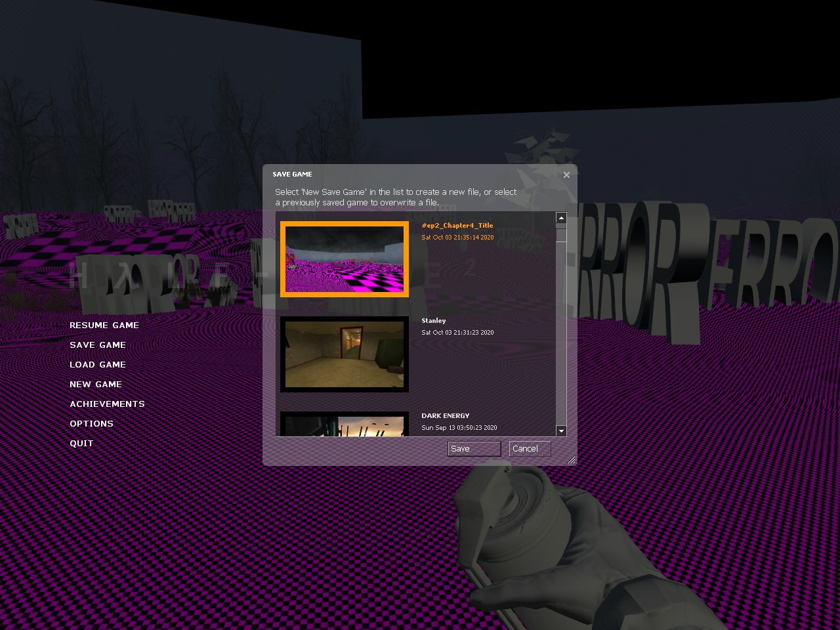Click the dialog resize grip corner
840x630 pixels.
point(572,460)
